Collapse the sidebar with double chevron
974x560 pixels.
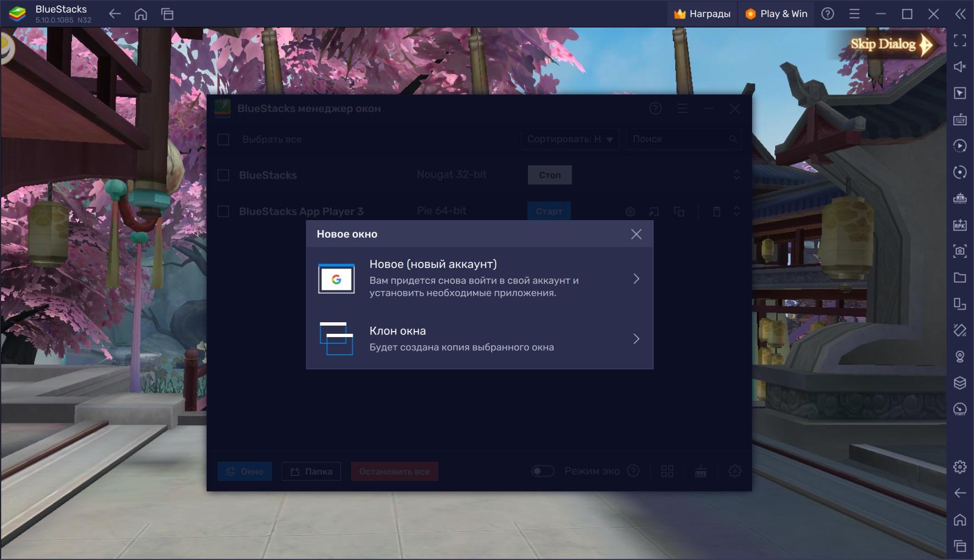960,14
